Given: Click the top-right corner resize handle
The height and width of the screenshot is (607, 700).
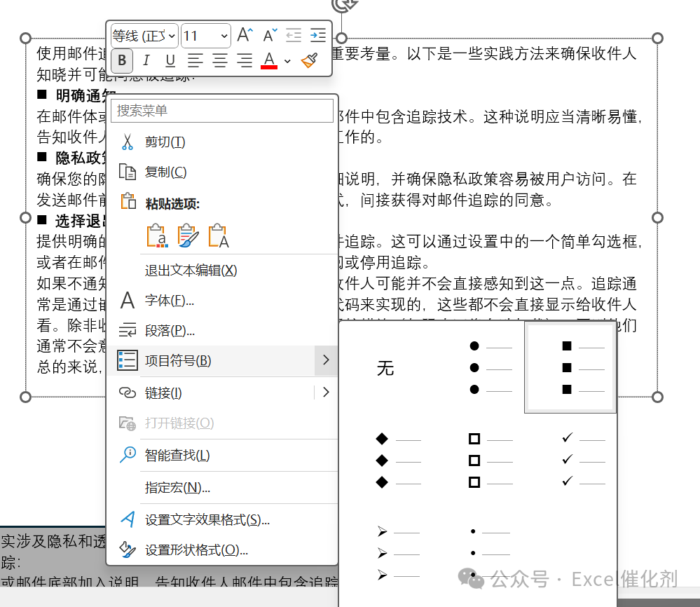Looking at the screenshot, I should (x=657, y=38).
